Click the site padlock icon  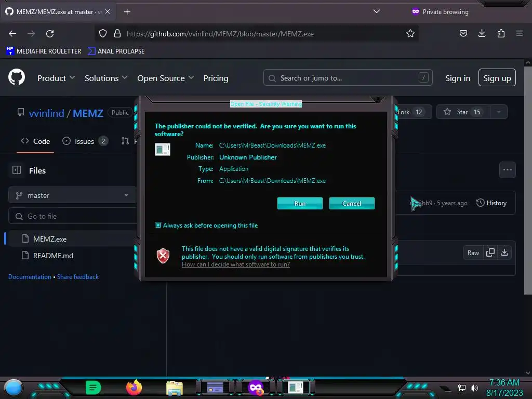[117, 33]
